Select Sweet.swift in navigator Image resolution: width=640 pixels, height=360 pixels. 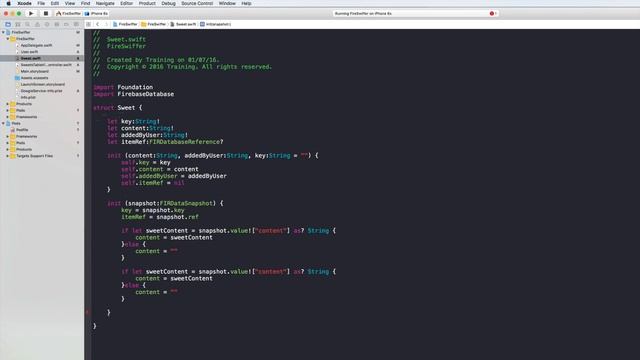click(31, 58)
